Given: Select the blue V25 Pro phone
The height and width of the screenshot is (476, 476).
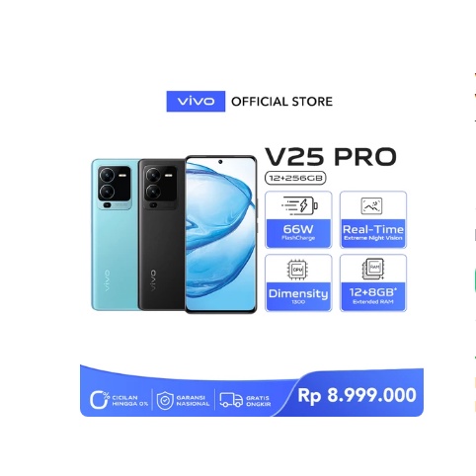Looking at the screenshot, I should (x=115, y=235).
